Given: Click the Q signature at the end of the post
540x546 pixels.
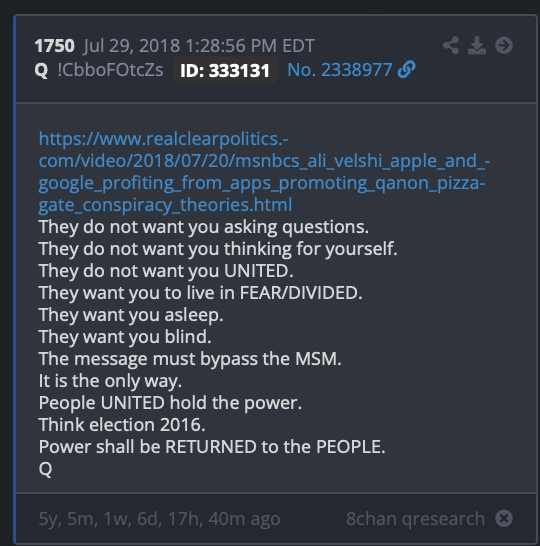Looking at the screenshot, I should click(46, 469).
